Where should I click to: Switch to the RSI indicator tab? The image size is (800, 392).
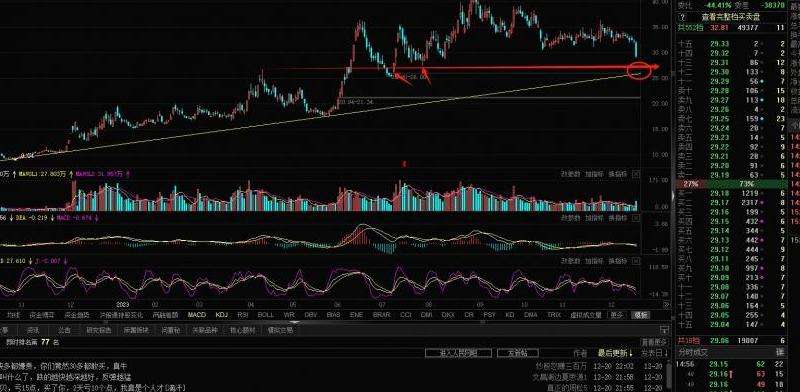coord(243,315)
